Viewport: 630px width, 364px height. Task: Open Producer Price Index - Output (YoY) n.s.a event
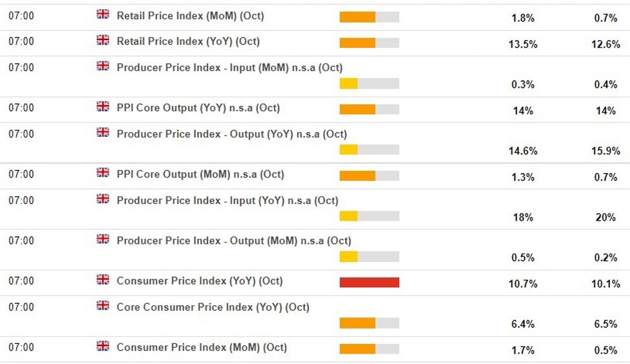pos(231,134)
